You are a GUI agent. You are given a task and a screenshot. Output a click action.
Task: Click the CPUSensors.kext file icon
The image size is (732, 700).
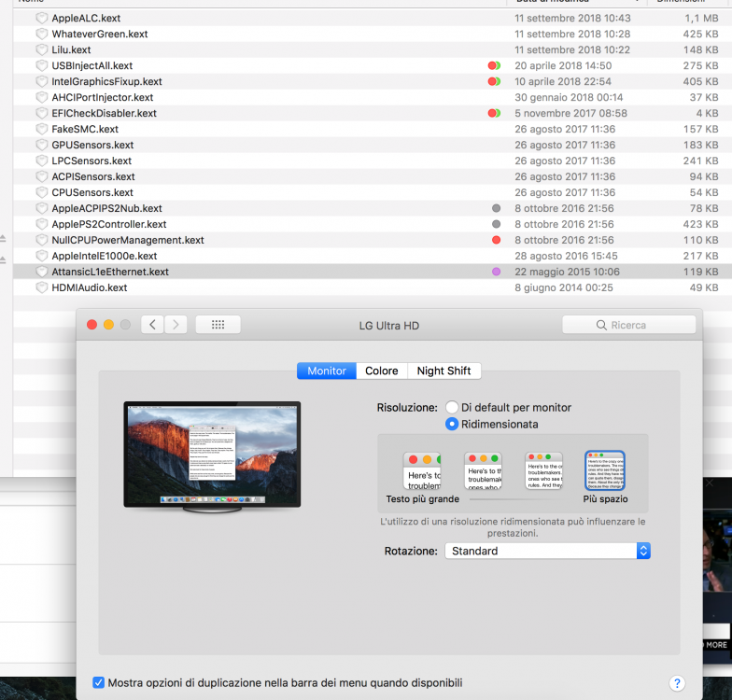pos(42,192)
